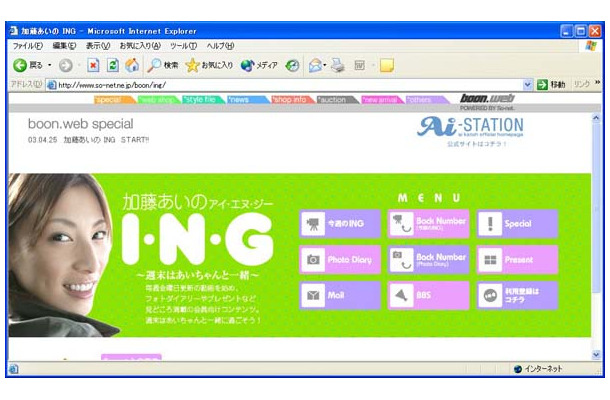
Task: Click the boon.web logo
Action: (x=487, y=98)
